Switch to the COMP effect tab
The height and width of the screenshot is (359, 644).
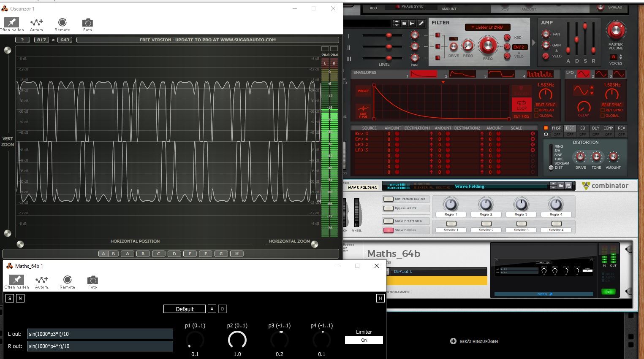tap(608, 128)
